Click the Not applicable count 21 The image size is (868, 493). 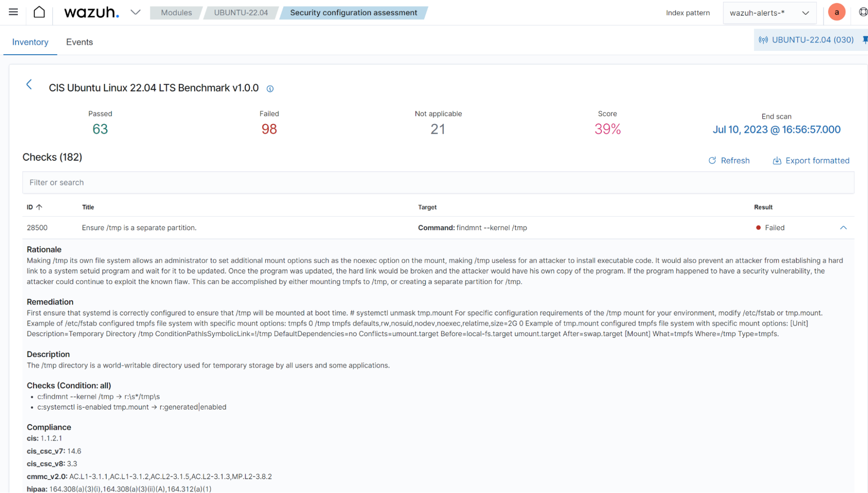click(x=438, y=129)
